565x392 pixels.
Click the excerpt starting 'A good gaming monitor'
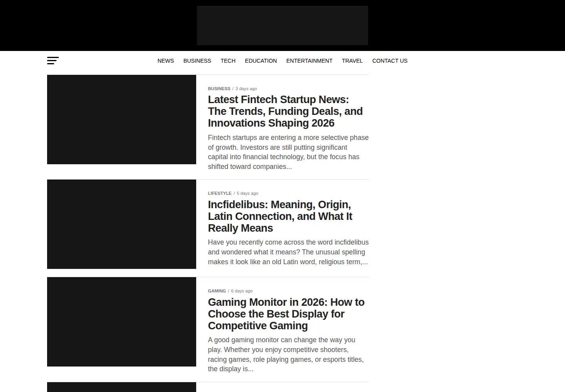286,354
